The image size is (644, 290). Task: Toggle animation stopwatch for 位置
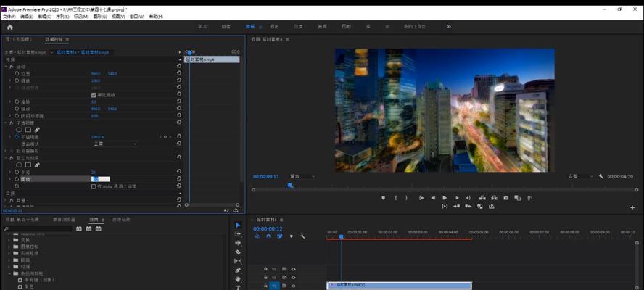click(17, 73)
